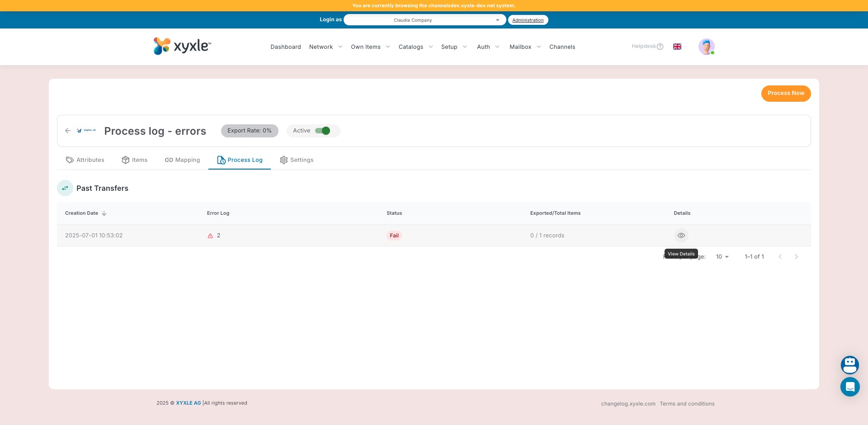868x425 pixels.
Task: Click the Export Rate 0% badge
Action: tap(250, 131)
